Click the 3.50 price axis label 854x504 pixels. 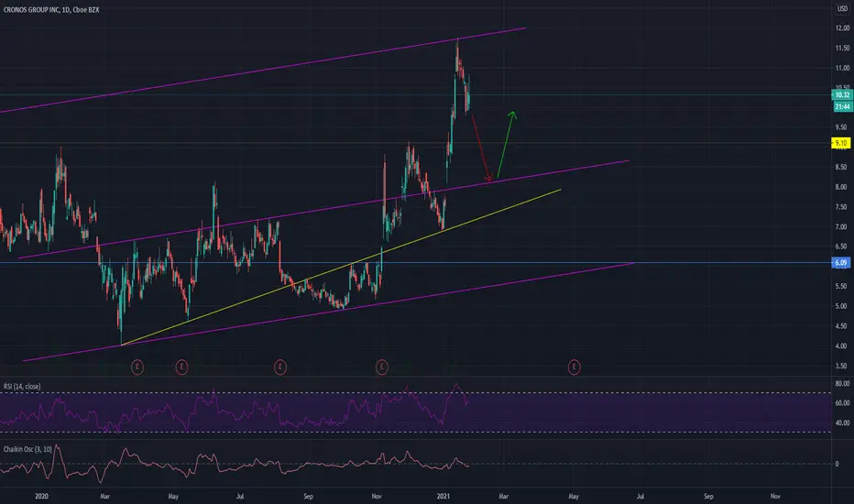click(842, 367)
